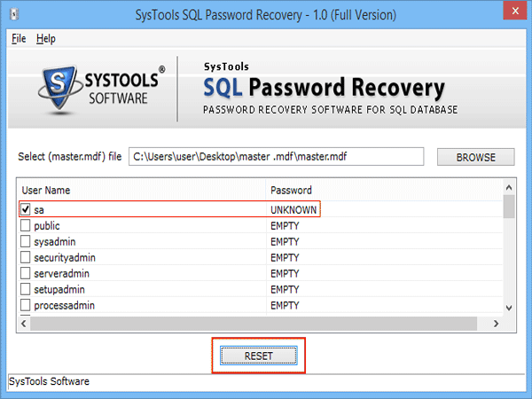Click the list's scroll up arrow
Screen dimensions: 532x399
509,187
